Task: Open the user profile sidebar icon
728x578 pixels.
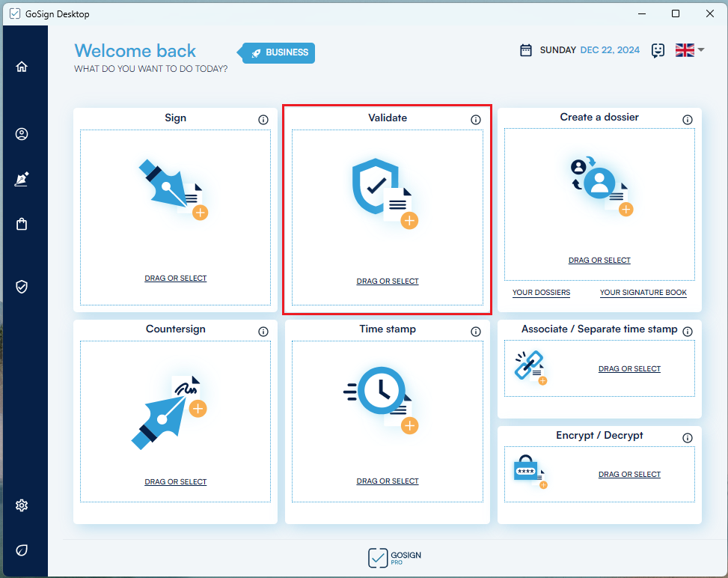Action: click(x=22, y=134)
